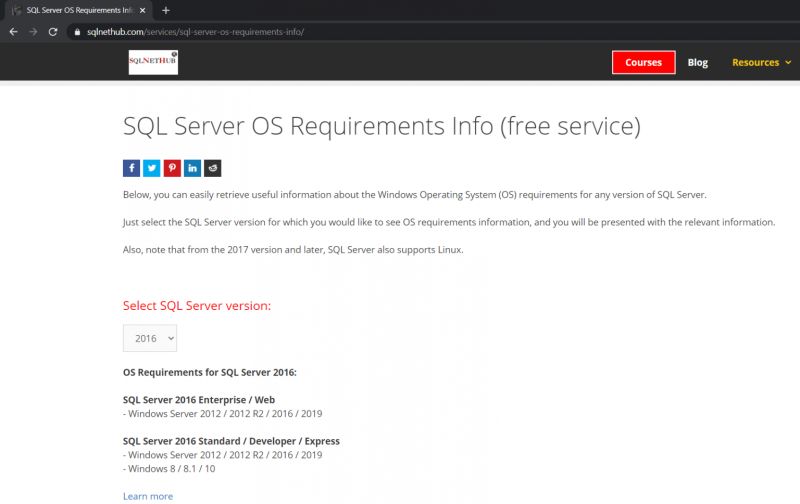Click 'SQL Server 2016 Enterprise / Web' heading
The image size is (800, 504).
[x=199, y=400]
